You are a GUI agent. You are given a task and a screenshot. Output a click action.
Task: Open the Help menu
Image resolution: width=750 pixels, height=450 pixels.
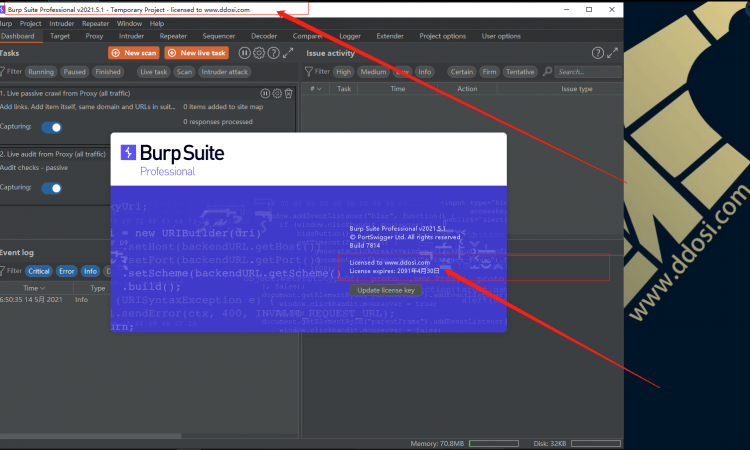157,23
